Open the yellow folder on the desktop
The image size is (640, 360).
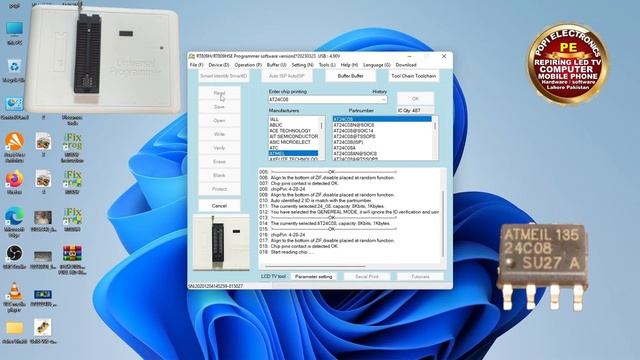point(14,328)
